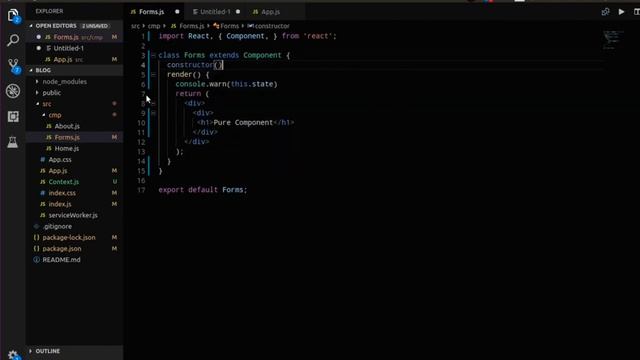
Task: Click braces icon of package.json
Action: pyautogui.click(x=36, y=249)
